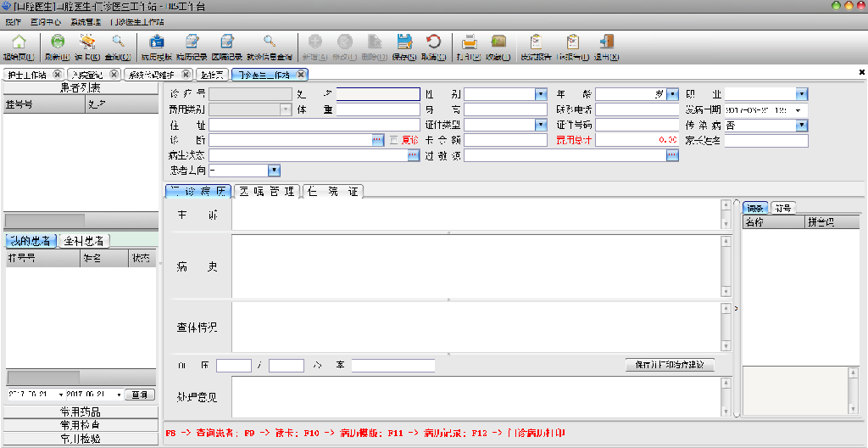This screenshot has width=868, height=448.
Task: Open 医嘱记录 toolbar icon
Action: tap(227, 42)
